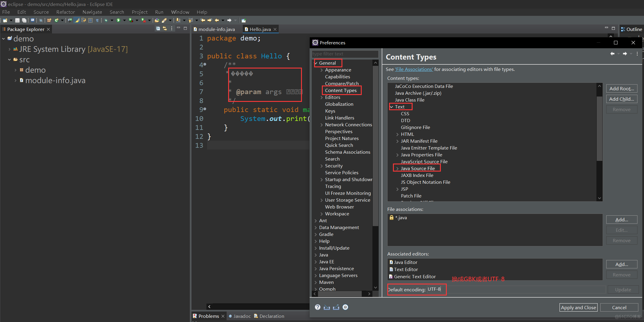Collapse the General preferences node
Viewport: 644px width, 322px height.
tap(316, 63)
